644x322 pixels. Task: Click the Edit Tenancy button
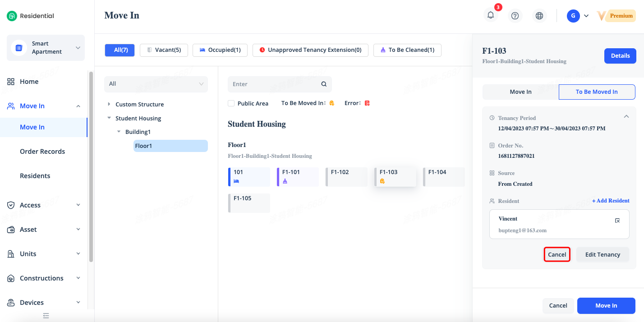pos(603,255)
